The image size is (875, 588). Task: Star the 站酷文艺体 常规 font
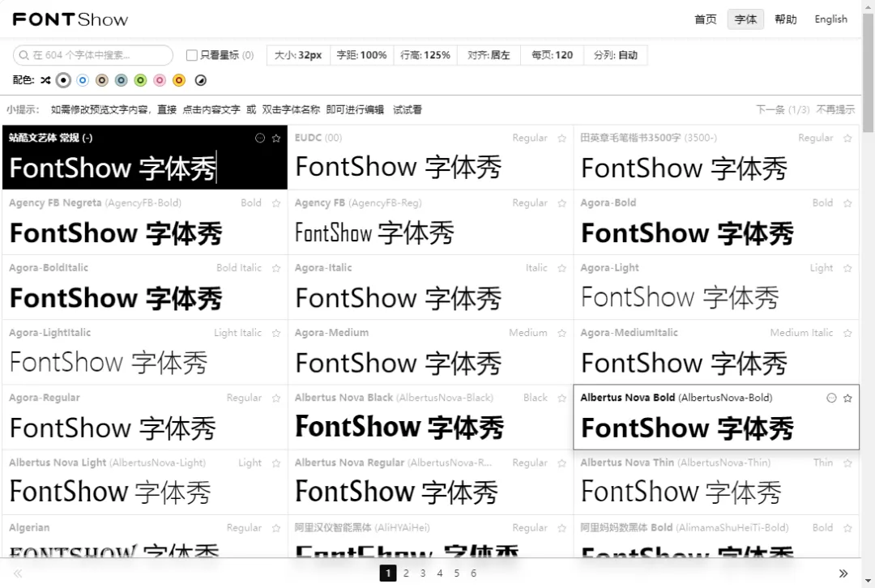pos(276,138)
